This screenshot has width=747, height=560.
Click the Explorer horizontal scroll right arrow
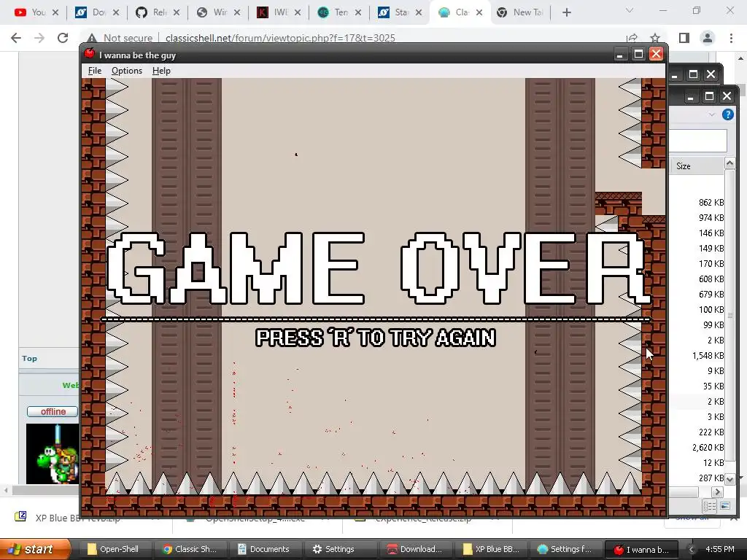[x=717, y=492]
